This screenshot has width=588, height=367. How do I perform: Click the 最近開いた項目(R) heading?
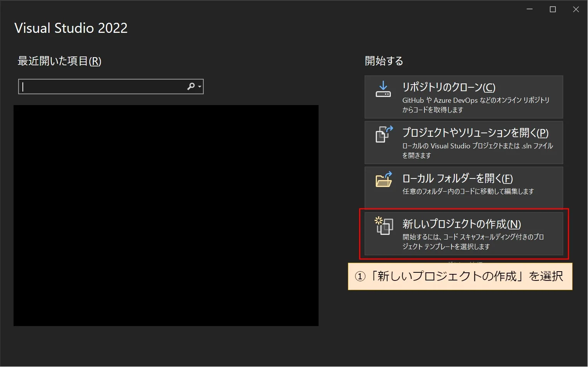coord(60,61)
